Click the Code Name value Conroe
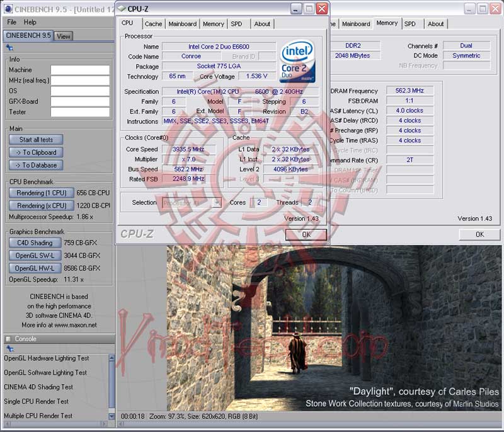 191,56
